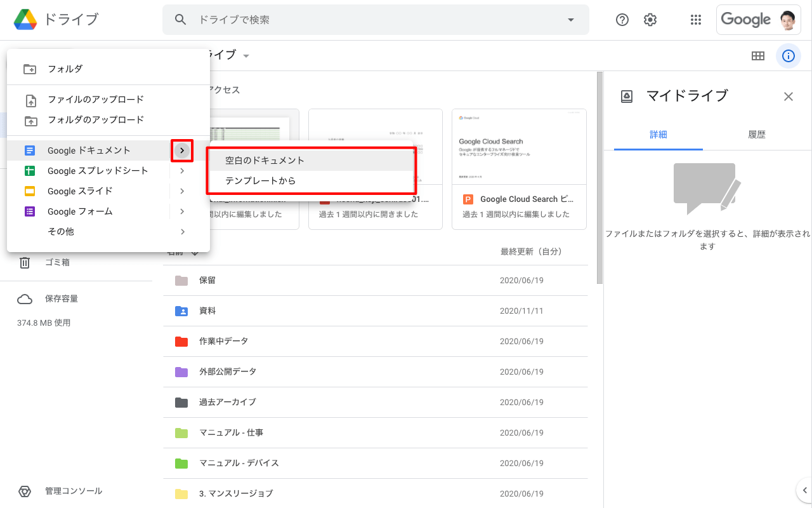The image size is (812, 508).
Task: Open the Google Cloud Search thumbnail card
Action: tap(519, 169)
